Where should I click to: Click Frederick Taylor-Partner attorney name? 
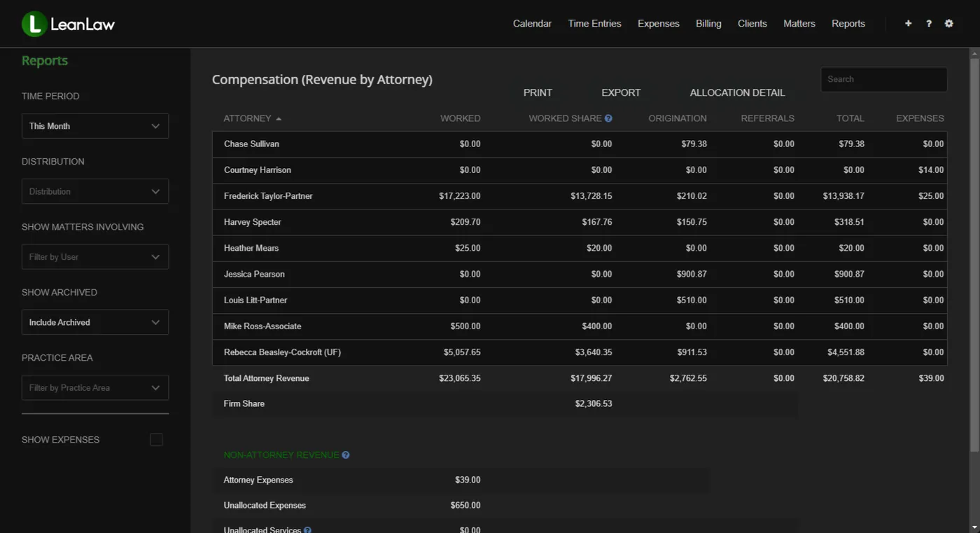click(268, 196)
